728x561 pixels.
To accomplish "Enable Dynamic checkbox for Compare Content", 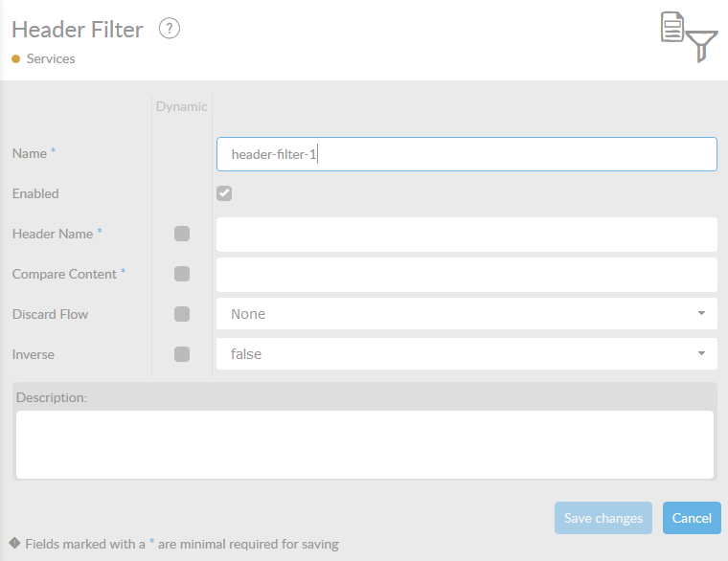I will click(x=182, y=274).
